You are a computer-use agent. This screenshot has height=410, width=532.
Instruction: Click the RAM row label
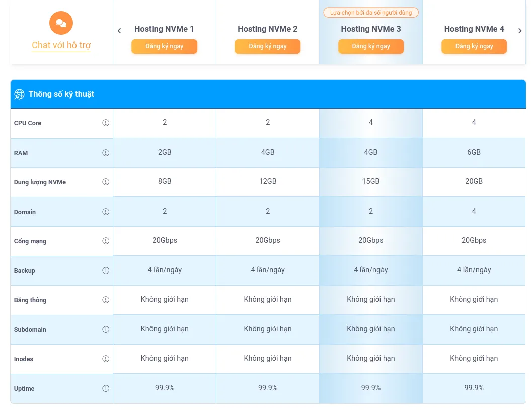pos(21,153)
